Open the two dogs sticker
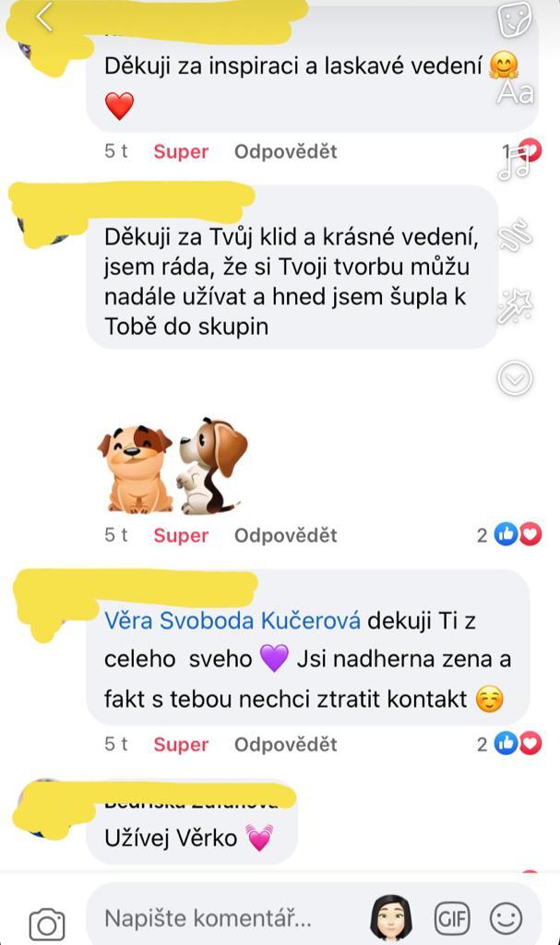Image resolution: width=560 pixels, height=945 pixels. (x=173, y=465)
